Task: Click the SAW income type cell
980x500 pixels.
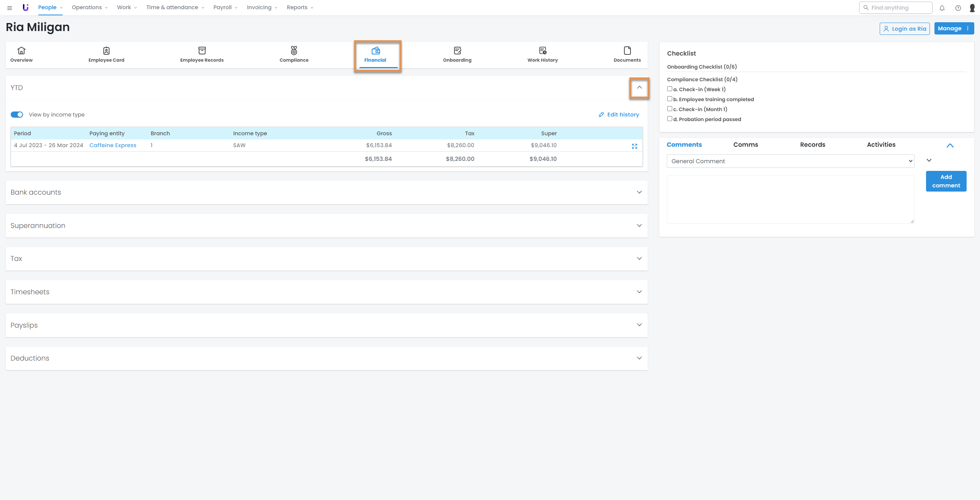Action: point(239,145)
